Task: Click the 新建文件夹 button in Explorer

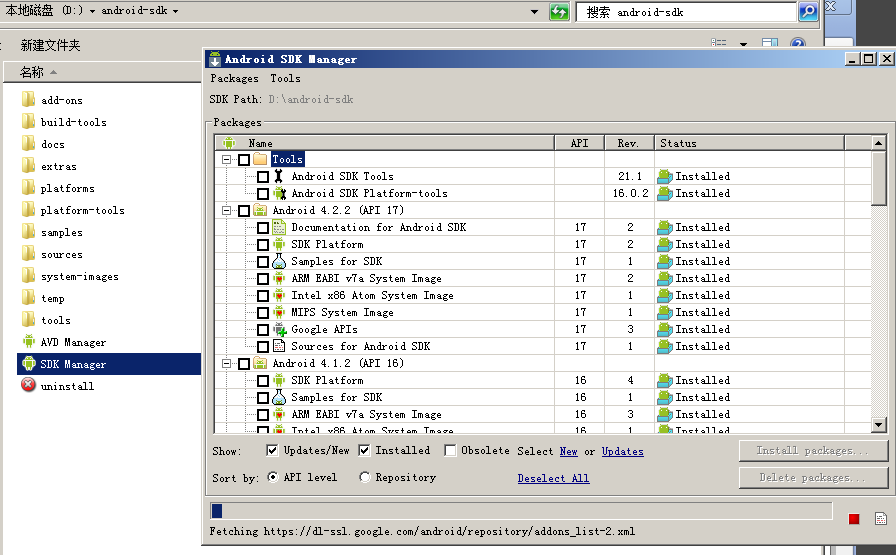Action: coord(50,45)
